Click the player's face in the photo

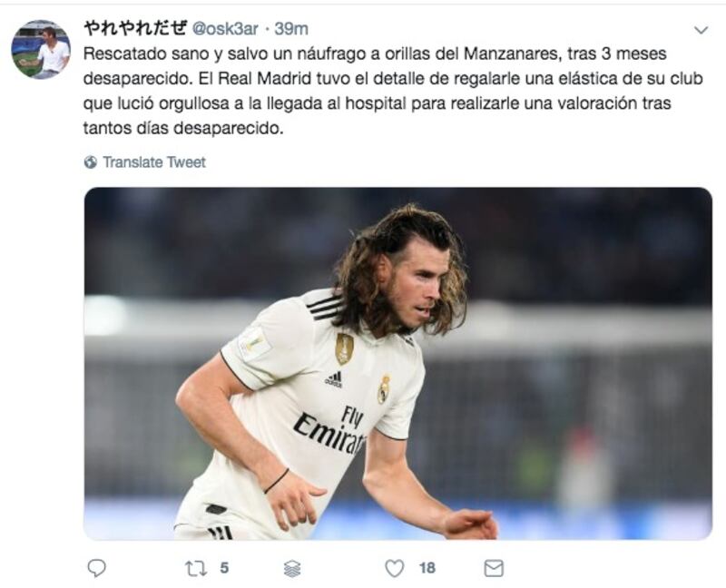point(420,287)
